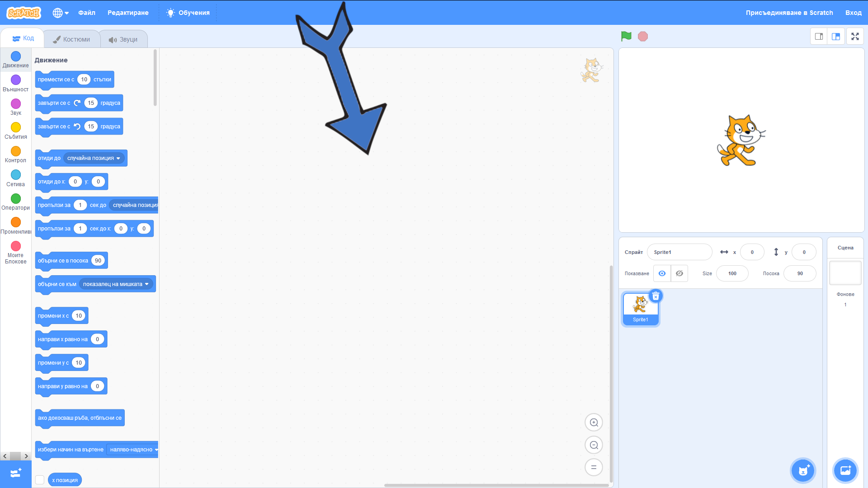Open the Файл menu

(86, 13)
